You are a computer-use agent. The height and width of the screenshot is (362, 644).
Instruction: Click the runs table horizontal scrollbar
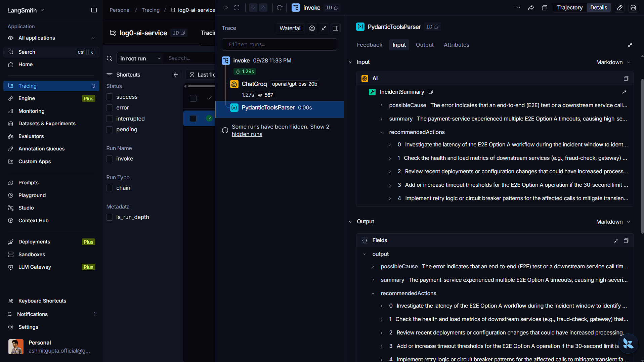click(x=201, y=86)
